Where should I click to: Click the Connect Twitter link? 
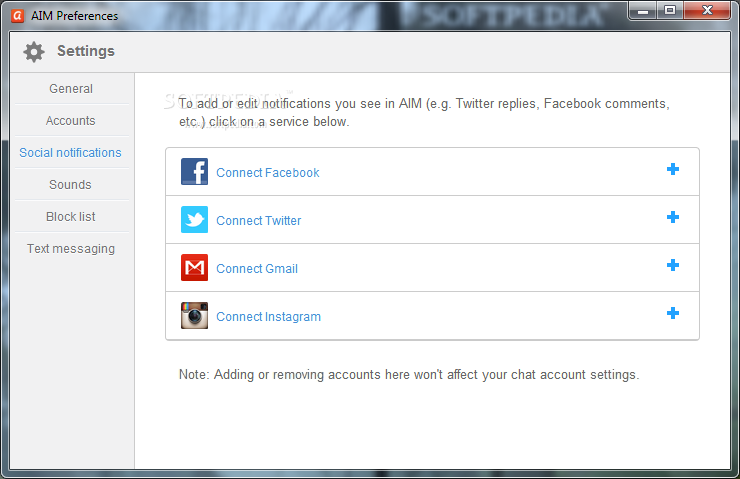click(x=259, y=221)
